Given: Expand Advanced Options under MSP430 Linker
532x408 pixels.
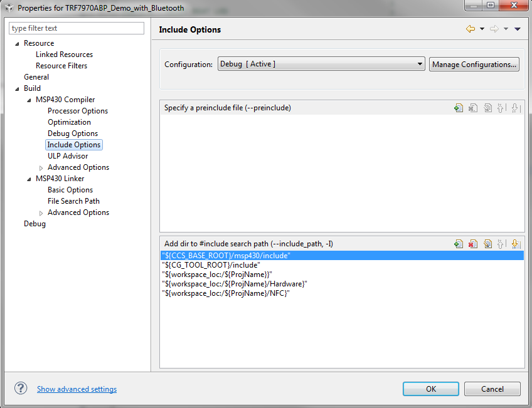Looking at the screenshot, I should click(41, 213).
